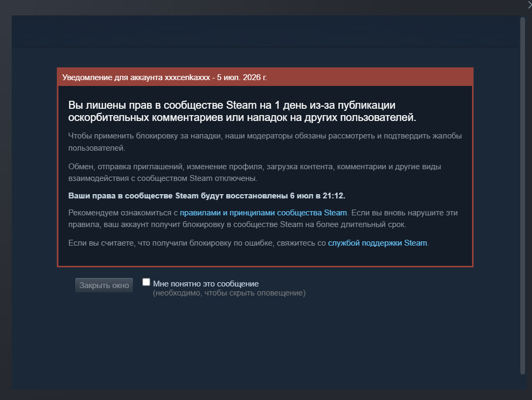Click the vertical scrollbar of the dialog
The height and width of the screenshot is (400, 532).
coord(522,196)
